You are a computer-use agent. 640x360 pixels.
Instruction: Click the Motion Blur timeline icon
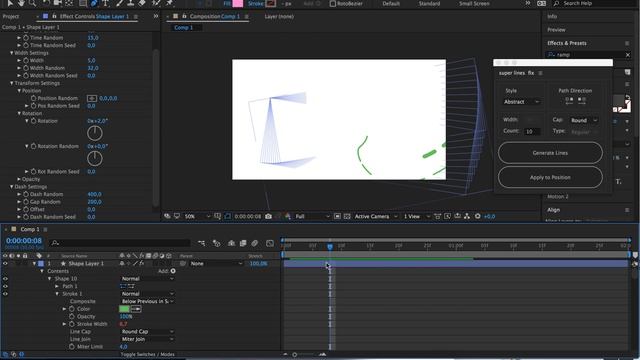click(x=254, y=243)
